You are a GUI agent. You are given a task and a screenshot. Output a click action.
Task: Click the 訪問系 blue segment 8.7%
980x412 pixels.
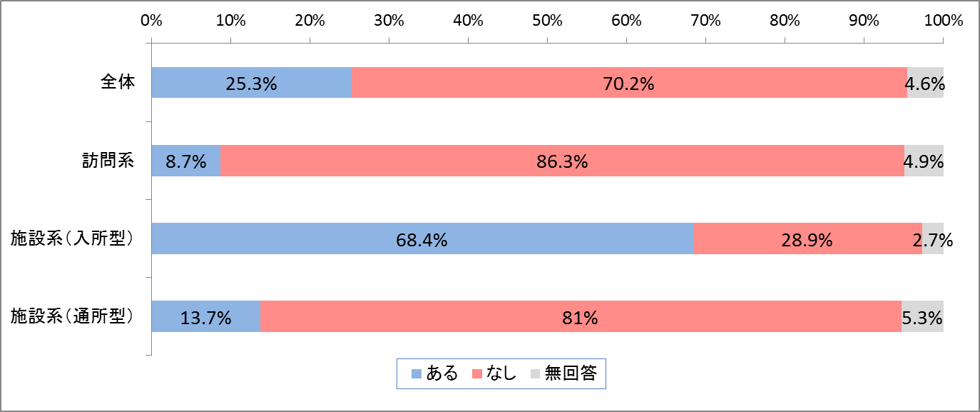[x=186, y=161]
